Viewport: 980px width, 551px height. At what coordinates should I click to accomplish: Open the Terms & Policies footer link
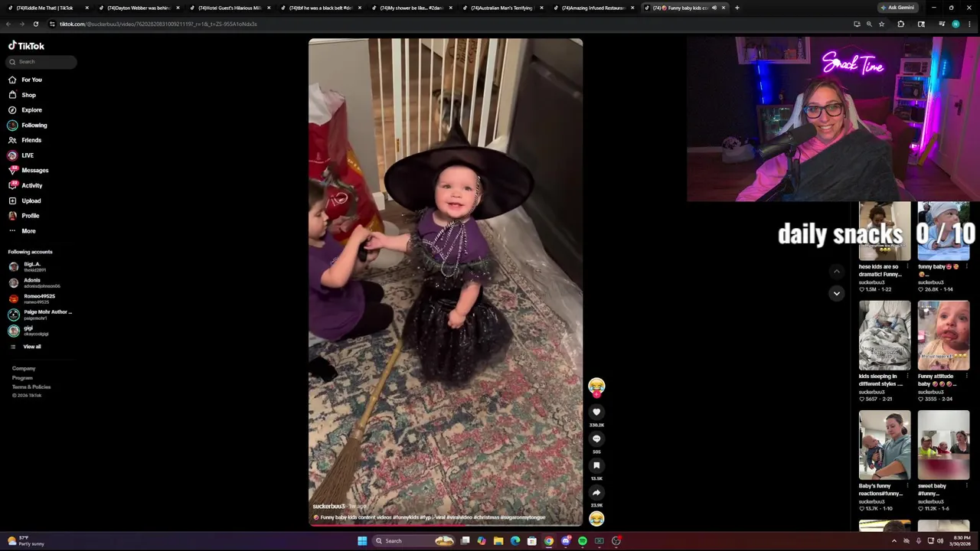point(31,386)
